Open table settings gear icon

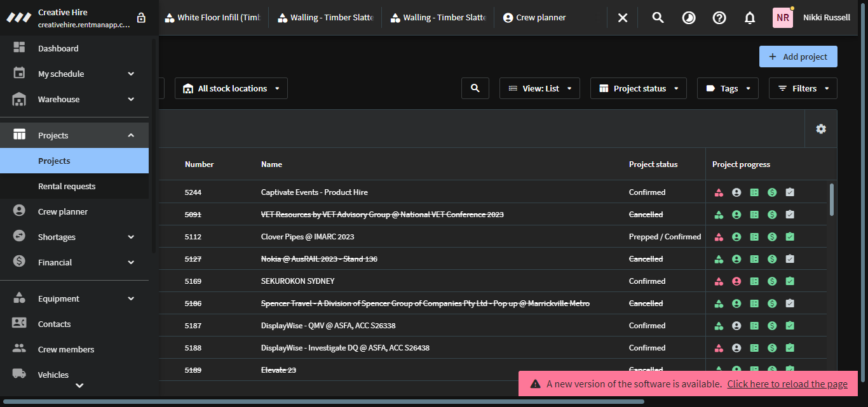click(x=821, y=129)
